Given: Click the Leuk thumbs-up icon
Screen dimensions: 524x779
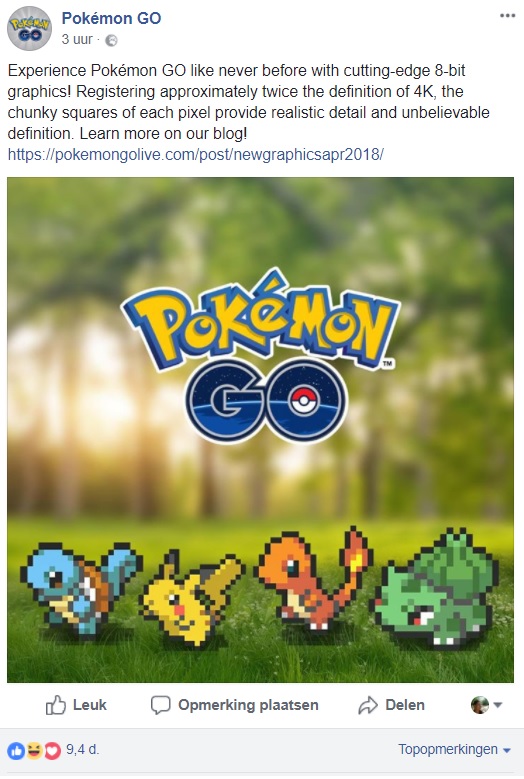Looking at the screenshot, I should [x=56, y=705].
